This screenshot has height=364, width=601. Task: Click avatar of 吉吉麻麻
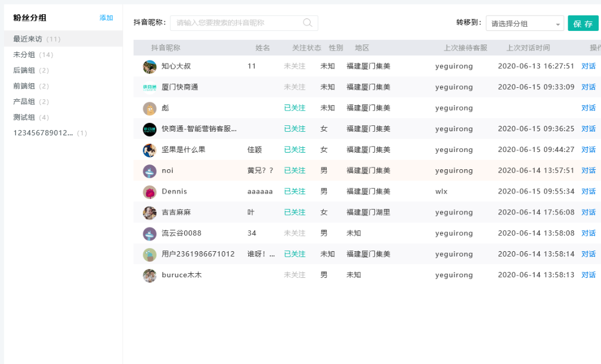click(150, 213)
